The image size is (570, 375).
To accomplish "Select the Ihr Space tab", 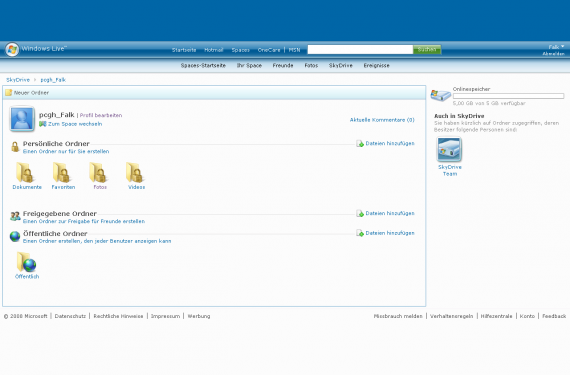I will 249,65.
